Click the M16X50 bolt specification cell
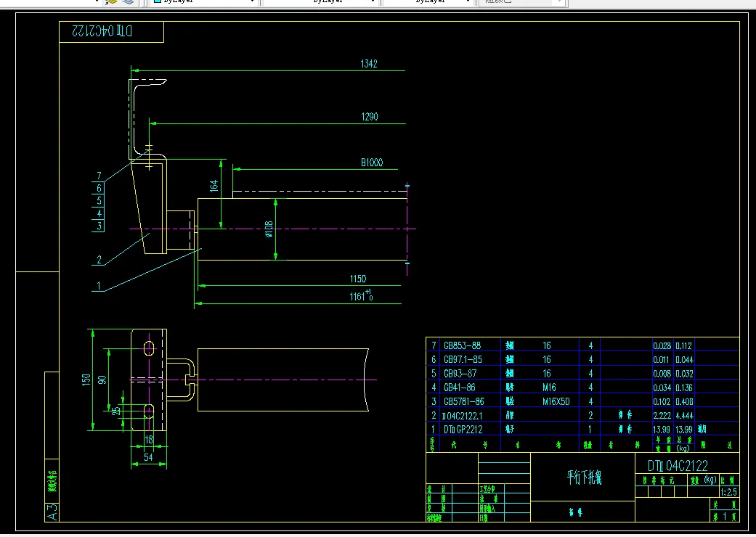Viewport: 756px width, 537px height. coord(556,401)
